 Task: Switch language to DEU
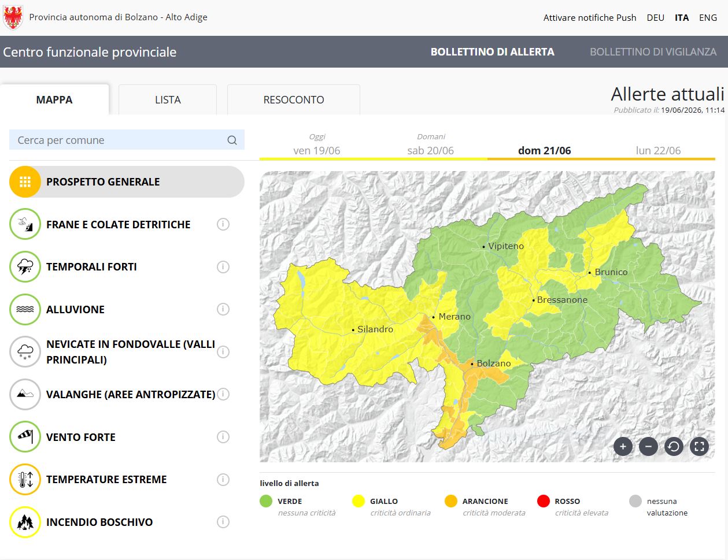click(656, 18)
